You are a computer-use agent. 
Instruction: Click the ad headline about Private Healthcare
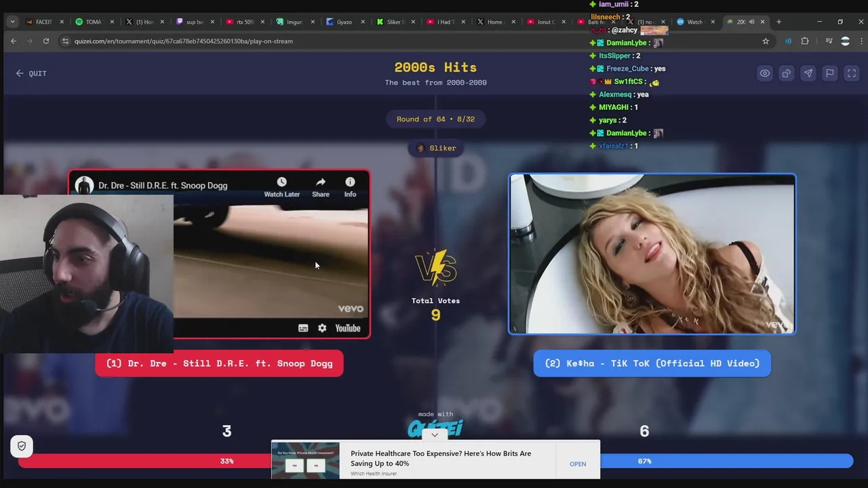[x=441, y=458]
